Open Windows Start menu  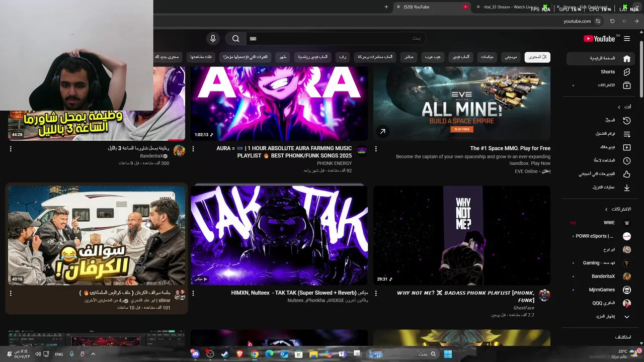point(448,354)
